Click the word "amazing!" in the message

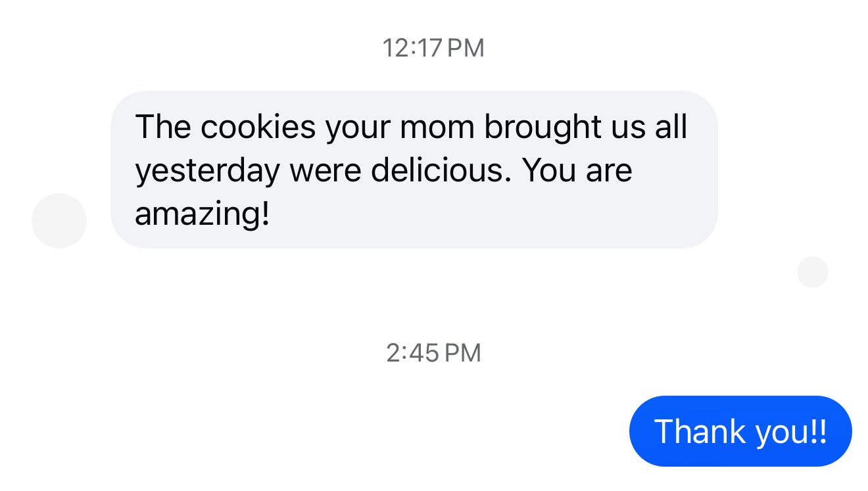[203, 214]
